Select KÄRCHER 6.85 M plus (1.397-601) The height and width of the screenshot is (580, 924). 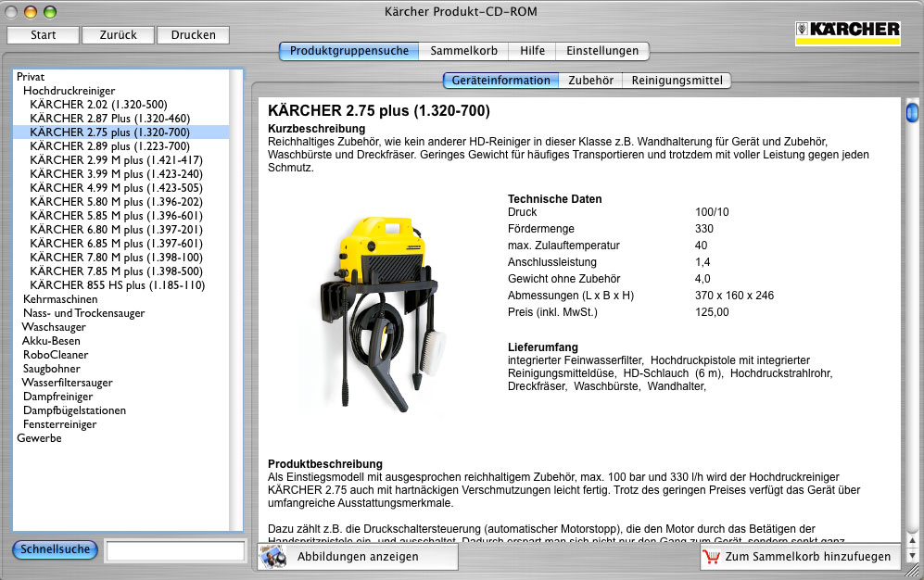(x=116, y=243)
